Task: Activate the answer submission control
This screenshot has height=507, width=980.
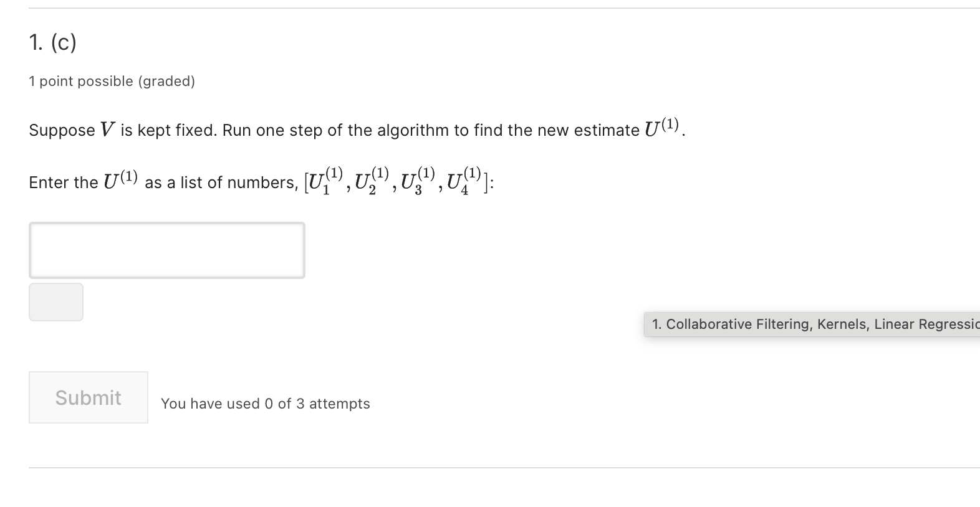Action: pyautogui.click(x=87, y=397)
